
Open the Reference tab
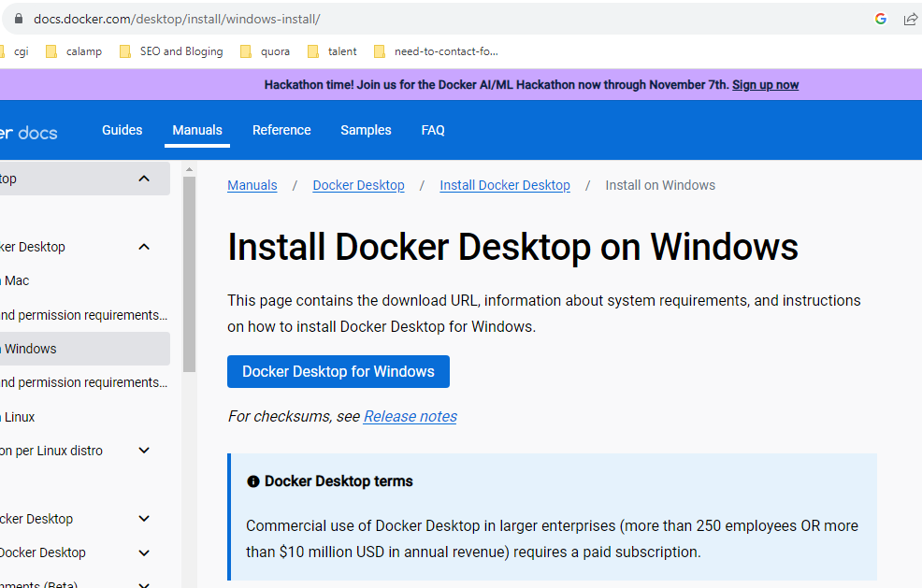[x=281, y=130]
